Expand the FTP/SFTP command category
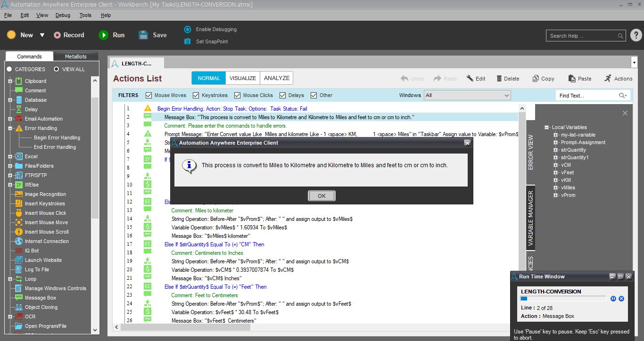 click(10, 175)
